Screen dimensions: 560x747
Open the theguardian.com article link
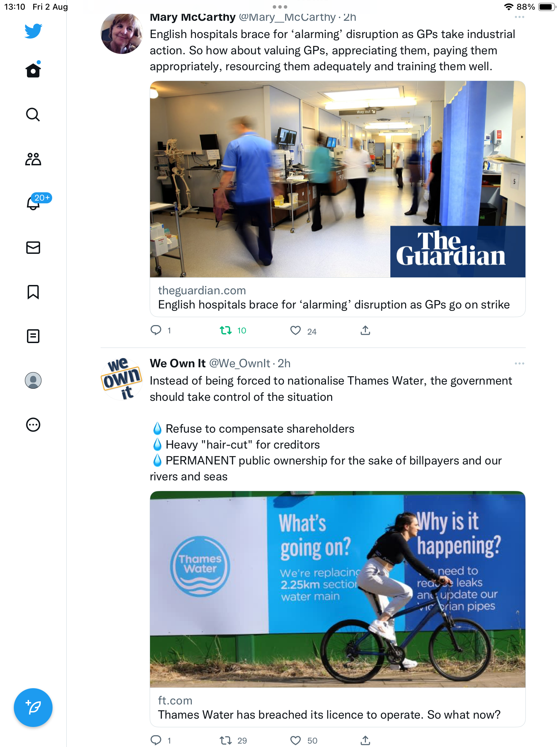tap(337, 297)
